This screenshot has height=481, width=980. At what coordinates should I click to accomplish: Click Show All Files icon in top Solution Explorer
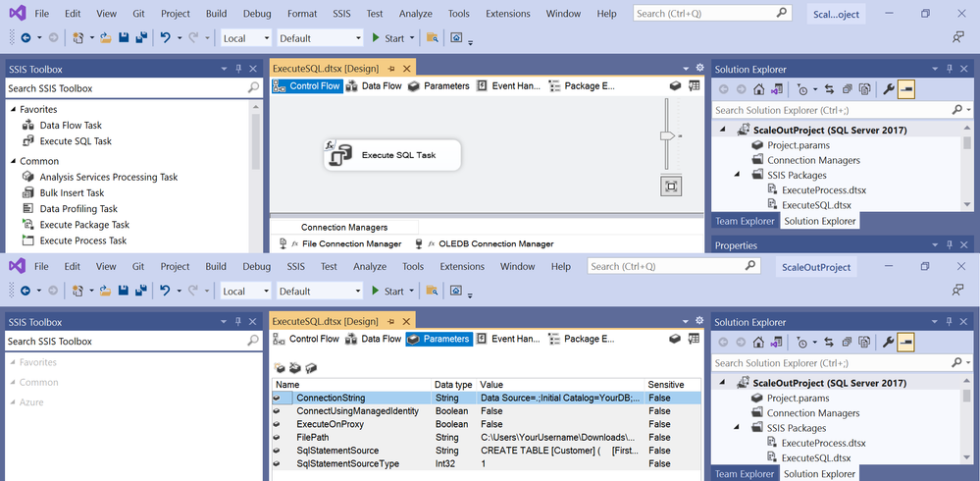pyautogui.click(x=864, y=90)
